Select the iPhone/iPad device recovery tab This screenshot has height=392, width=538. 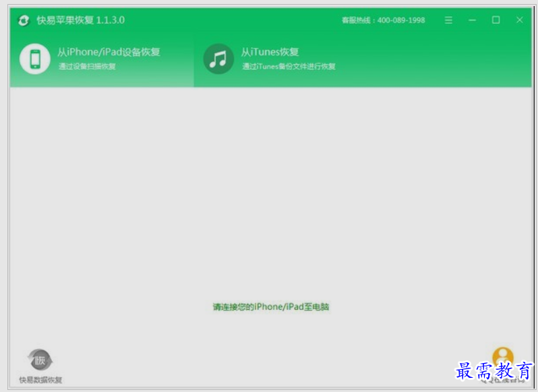(102, 59)
